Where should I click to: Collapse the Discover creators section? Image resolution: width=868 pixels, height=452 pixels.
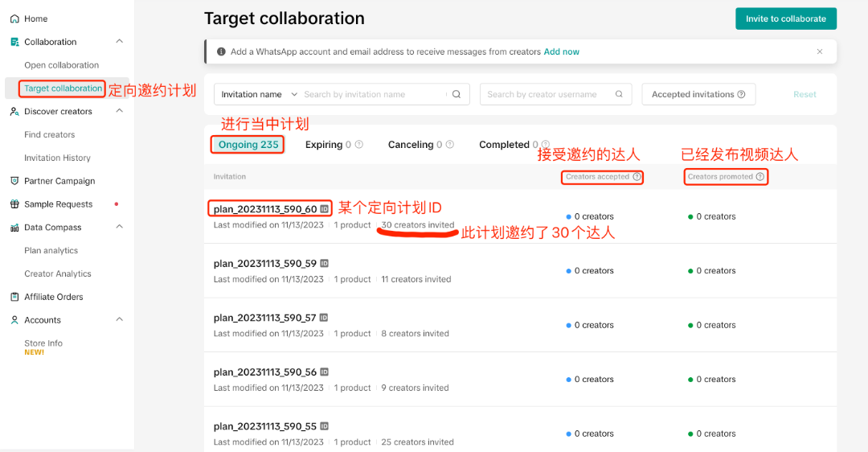[x=119, y=111]
